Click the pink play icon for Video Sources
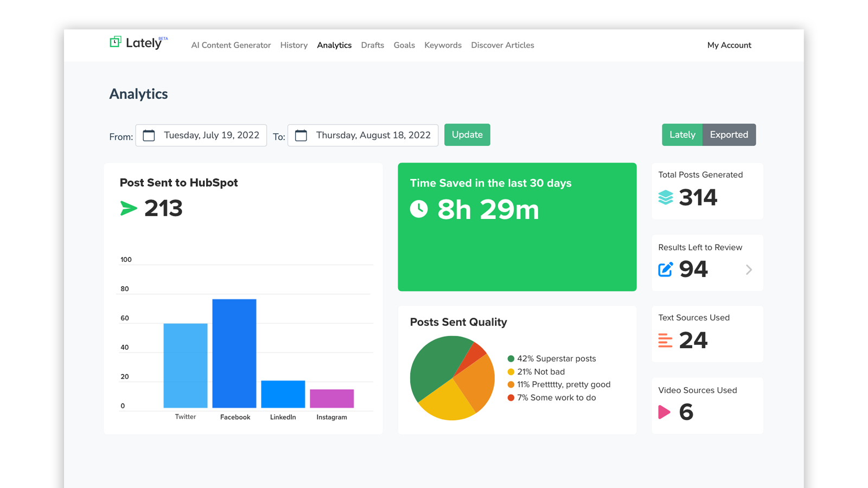The image size is (868, 488). tap(664, 412)
